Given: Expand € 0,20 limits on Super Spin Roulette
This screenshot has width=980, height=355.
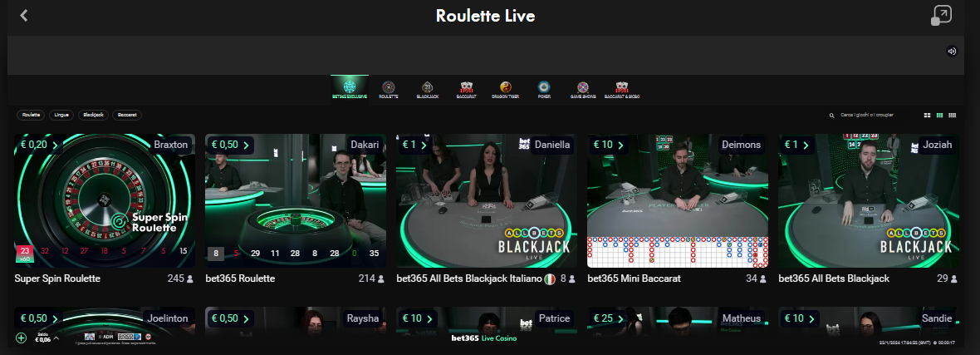Looking at the screenshot, I should pos(39,145).
